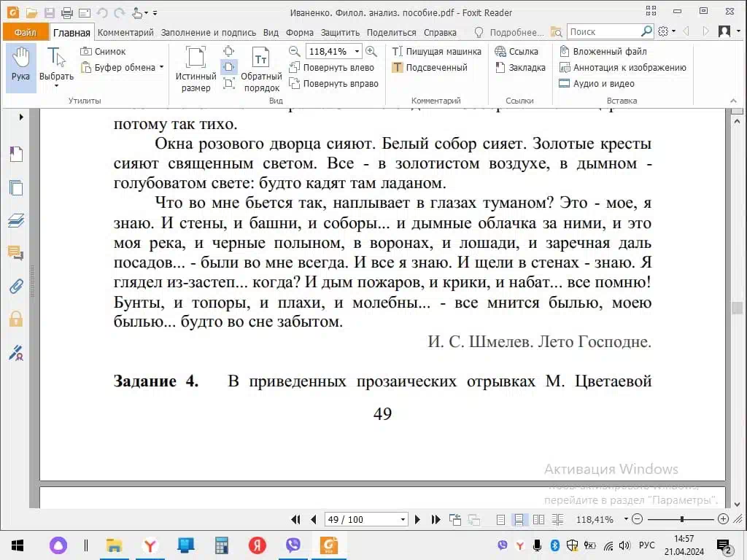Open the Файл menu
This screenshot has height=560, width=747.
[x=26, y=32]
